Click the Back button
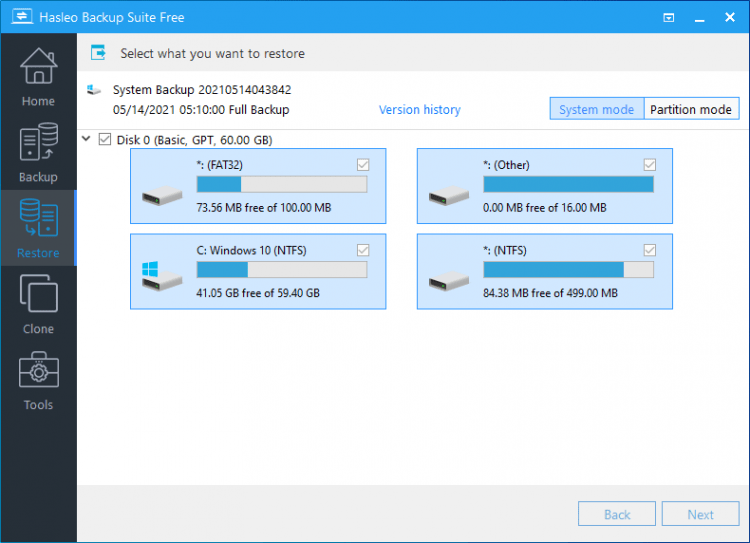Viewport: 750px width, 543px height. (x=617, y=514)
